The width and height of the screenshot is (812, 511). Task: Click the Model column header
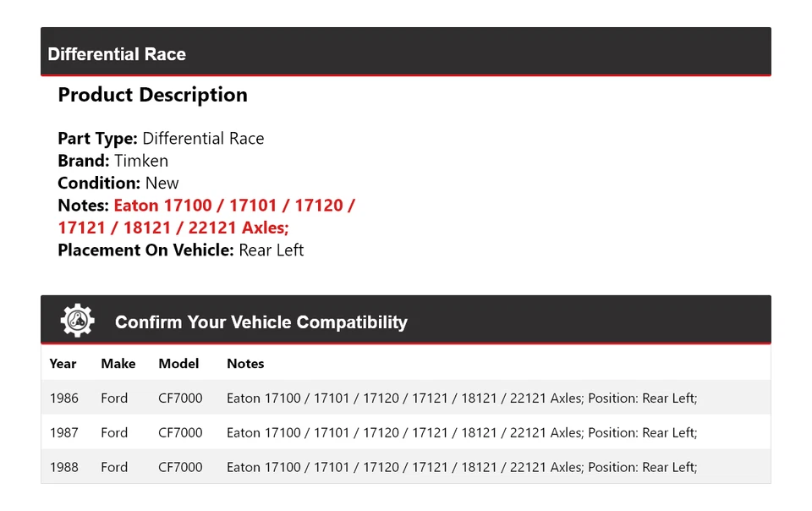click(178, 364)
